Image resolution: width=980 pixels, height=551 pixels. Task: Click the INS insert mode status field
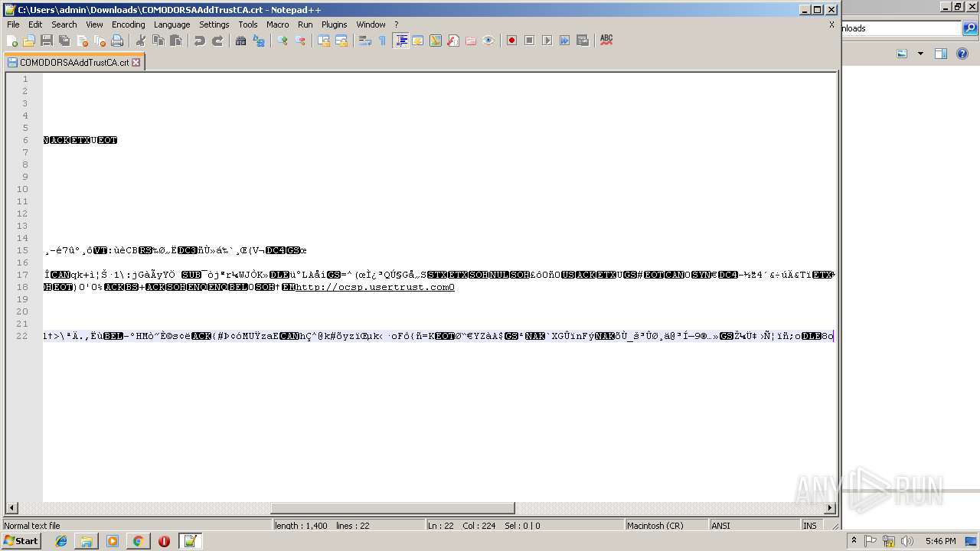point(810,526)
